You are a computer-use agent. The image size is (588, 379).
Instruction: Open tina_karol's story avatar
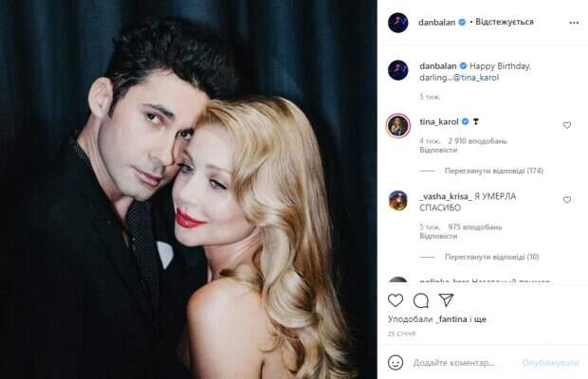coord(398,126)
